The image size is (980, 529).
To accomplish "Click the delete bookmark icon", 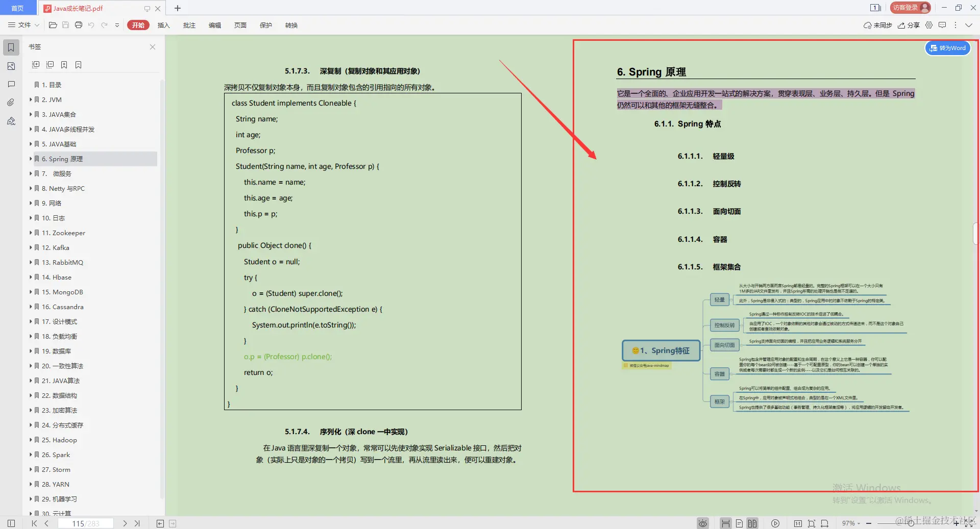I will coord(79,65).
